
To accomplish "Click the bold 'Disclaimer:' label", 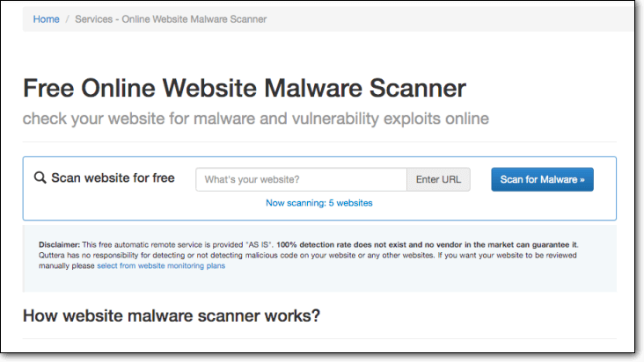I will pos(59,245).
